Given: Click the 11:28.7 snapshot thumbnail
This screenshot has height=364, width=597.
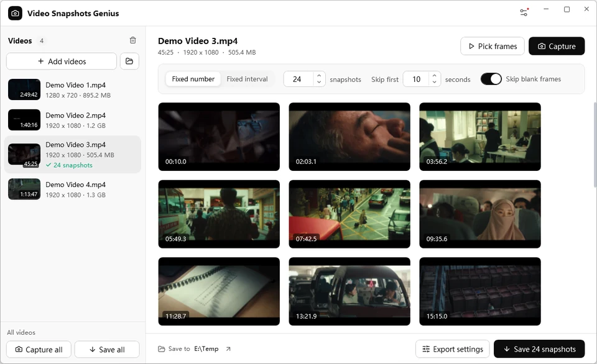Looking at the screenshot, I should coord(219,291).
